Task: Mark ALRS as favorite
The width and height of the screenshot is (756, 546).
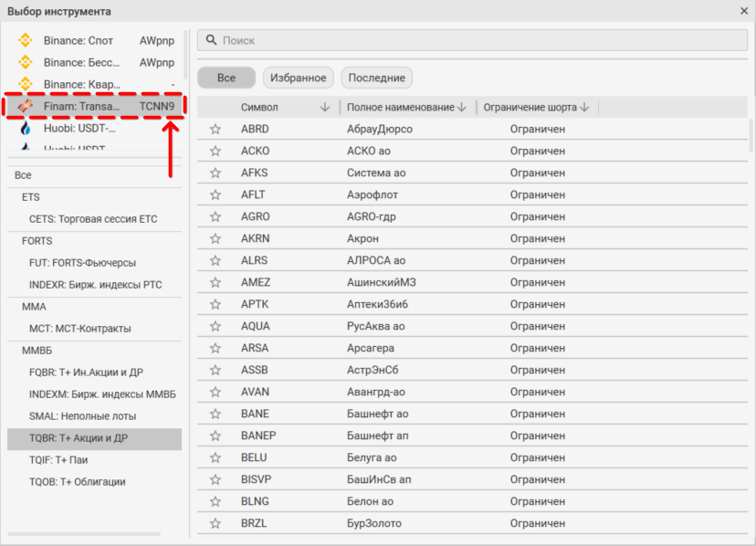Action: pos(215,260)
